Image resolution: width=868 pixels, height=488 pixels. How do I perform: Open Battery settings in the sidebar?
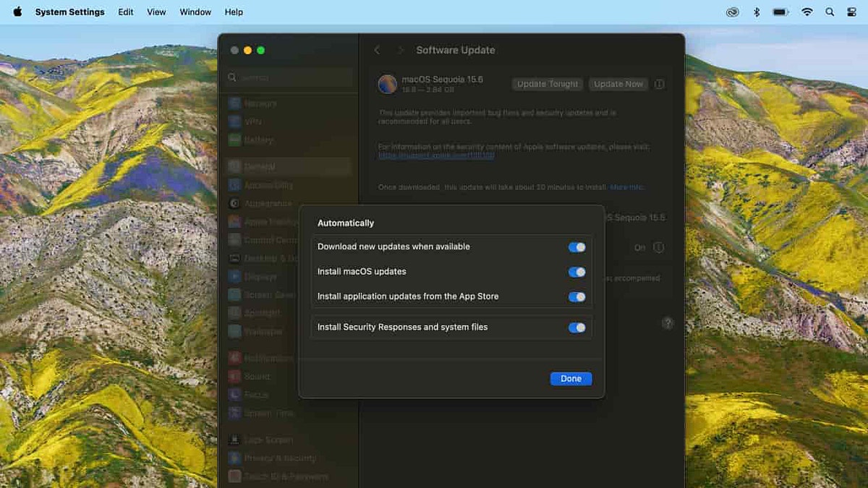tap(234, 140)
